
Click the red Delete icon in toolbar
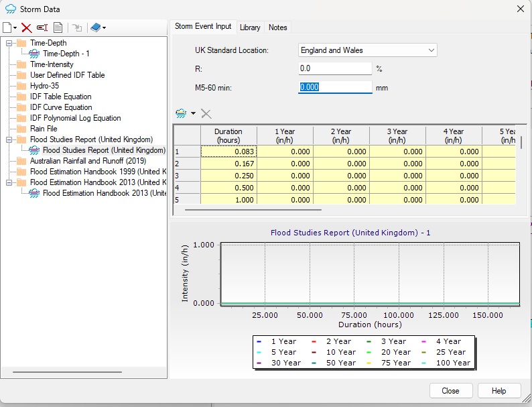[x=27, y=27]
